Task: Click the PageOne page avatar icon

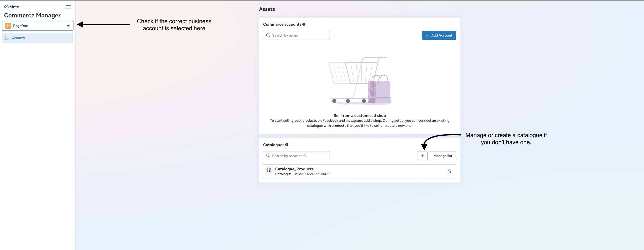Action: tap(8, 25)
